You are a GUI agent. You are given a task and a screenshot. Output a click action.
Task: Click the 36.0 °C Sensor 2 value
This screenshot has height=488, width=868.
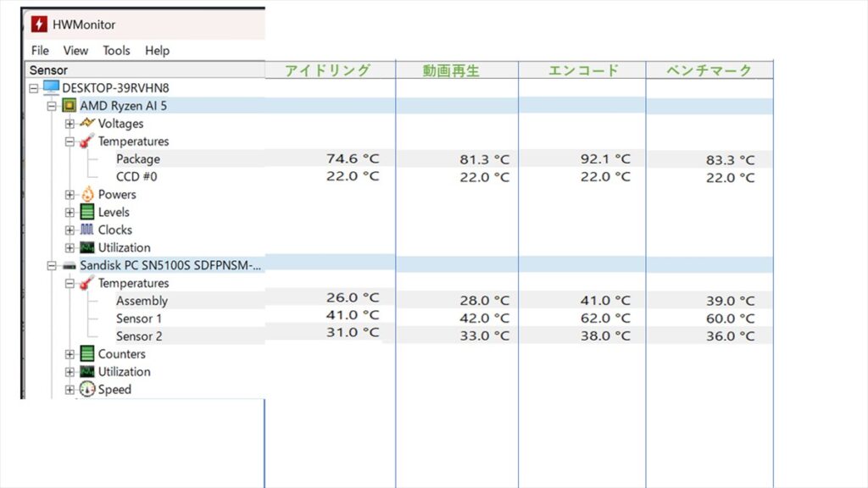(730, 335)
